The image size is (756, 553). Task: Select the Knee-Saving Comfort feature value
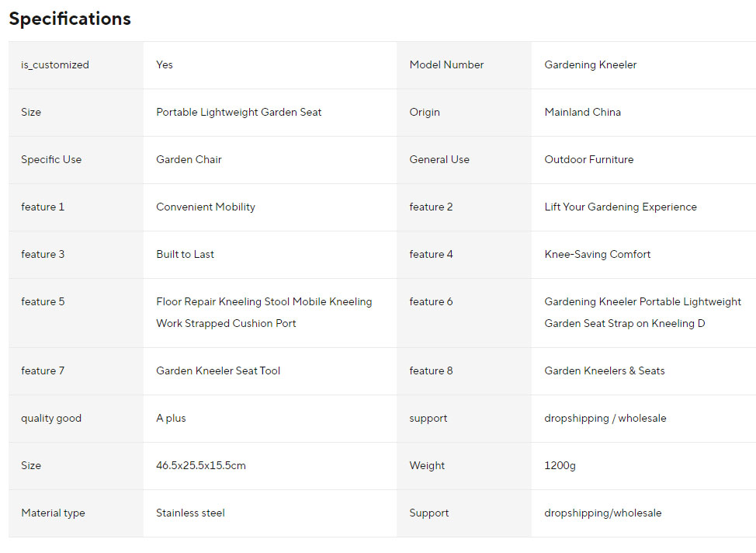coord(598,254)
